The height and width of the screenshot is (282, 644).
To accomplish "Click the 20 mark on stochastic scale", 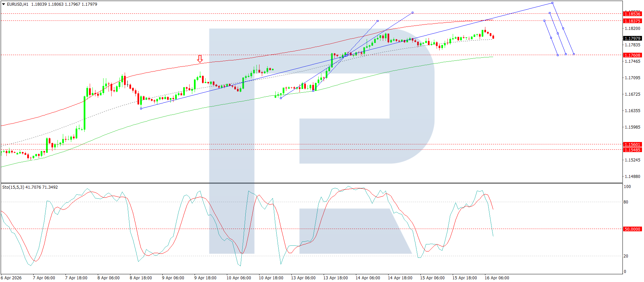I will pyautogui.click(x=626, y=256).
